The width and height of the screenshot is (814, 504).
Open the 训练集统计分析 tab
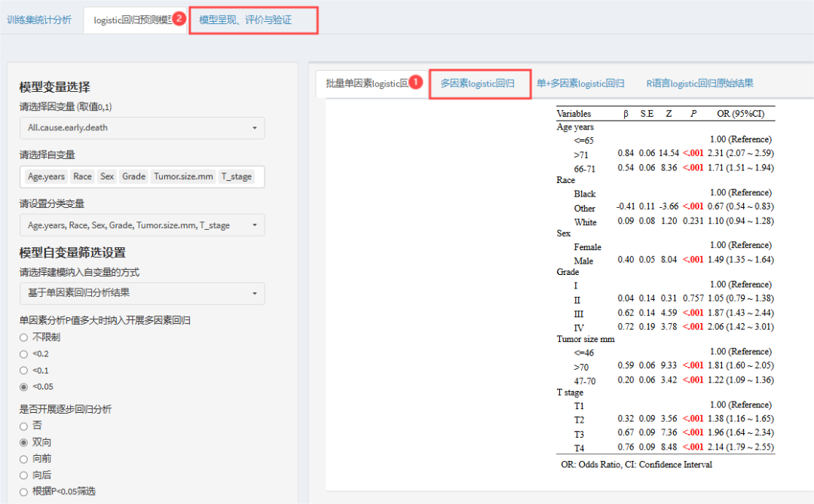(39, 20)
